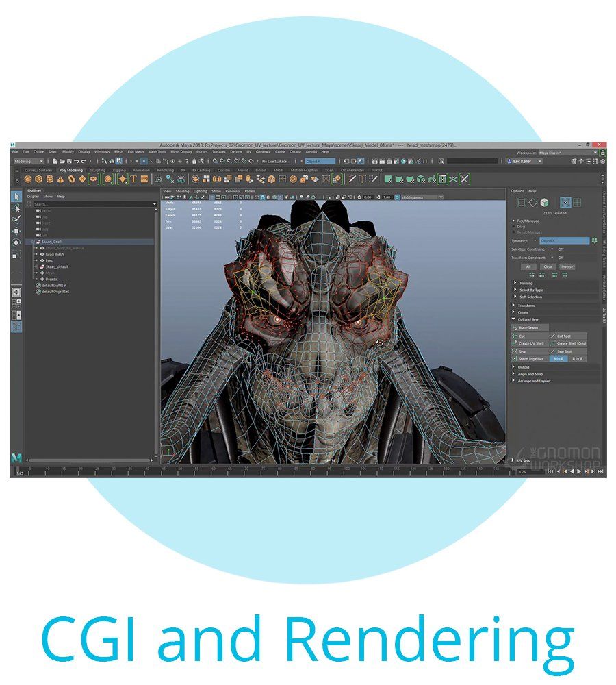Expand the Pinning section
616x685 pixels.
[526, 283]
